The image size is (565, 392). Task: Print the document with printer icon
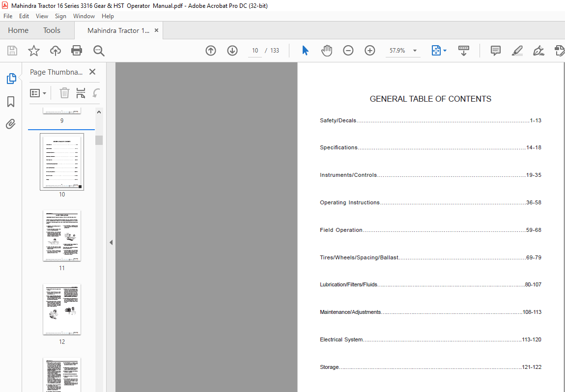coord(77,51)
